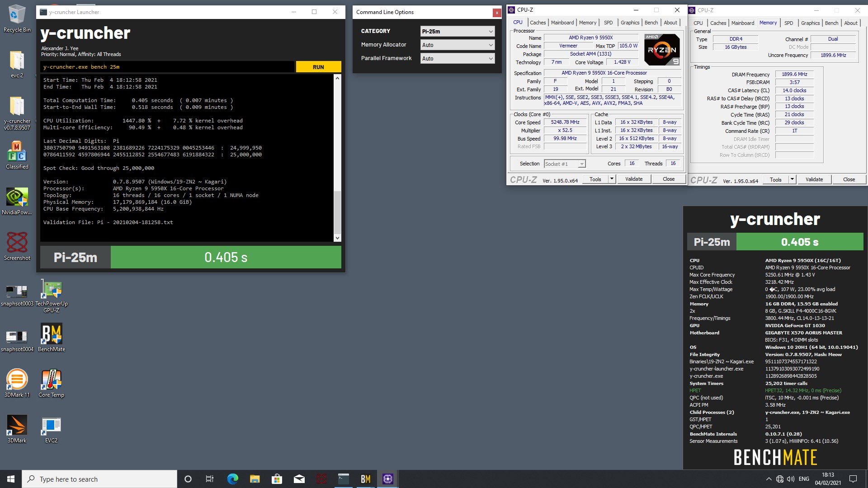Switch to BenchMate taskbar icon

click(x=366, y=479)
